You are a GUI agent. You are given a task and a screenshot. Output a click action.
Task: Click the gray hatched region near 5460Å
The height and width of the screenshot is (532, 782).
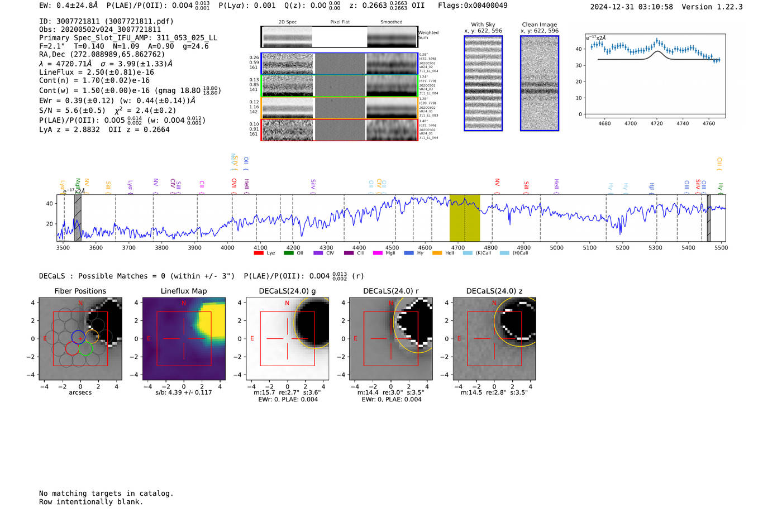pyautogui.click(x=709, y=218)
